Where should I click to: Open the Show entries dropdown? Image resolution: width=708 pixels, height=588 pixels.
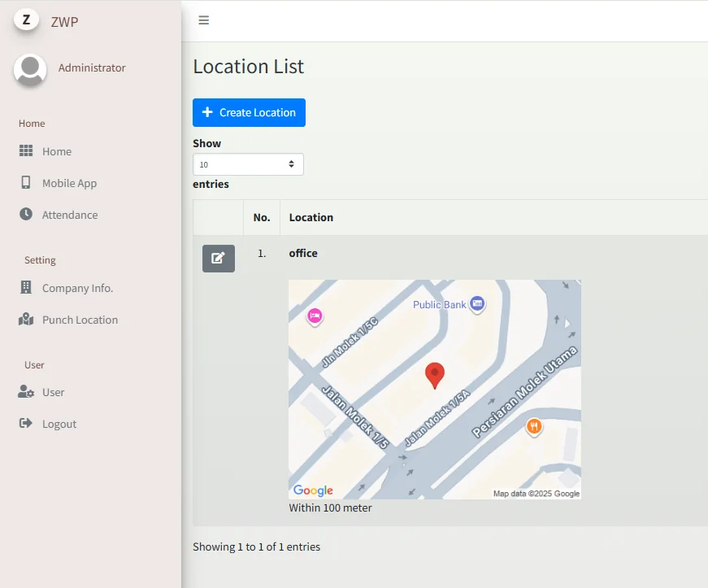[248, 164]
